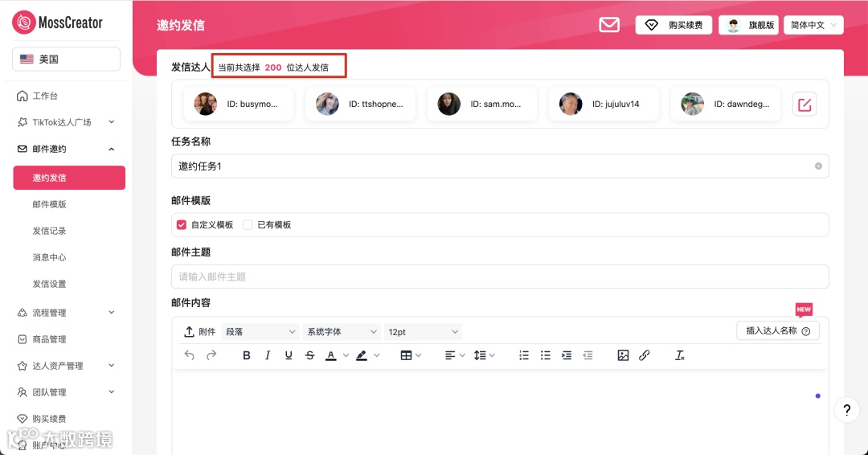Click 插入达人名称 button
Image resolution: width=868 pixels, height=455 pixels.
coord(778,331)
